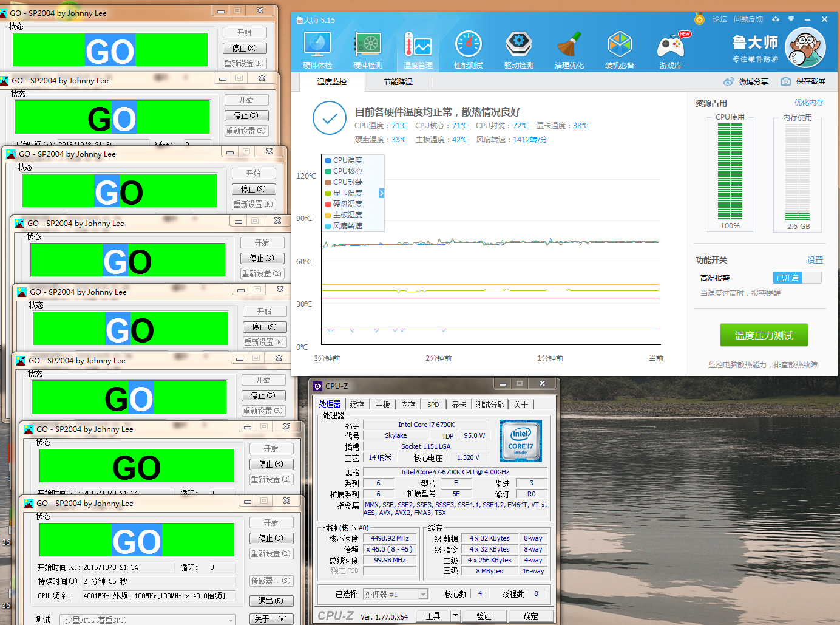Click 持续时间 value 2 分钟 55 秒 in SP2004
The width and height of the screenshot is (840, 625).
click(159, 581)
